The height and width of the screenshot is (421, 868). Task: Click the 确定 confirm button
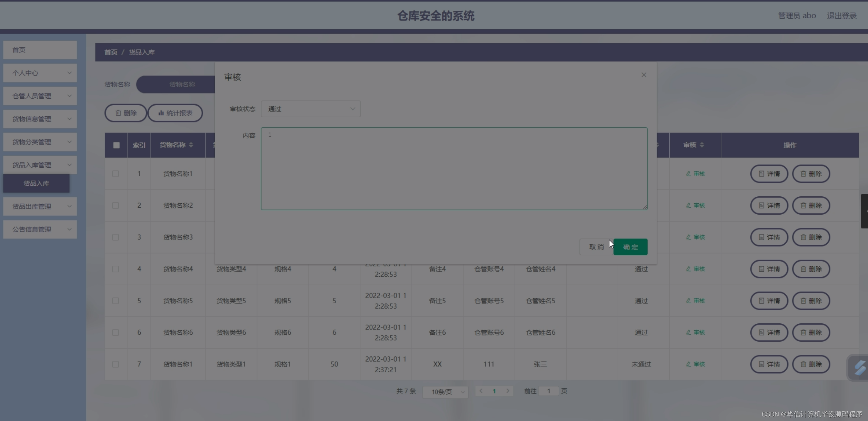tap(630, 247)
